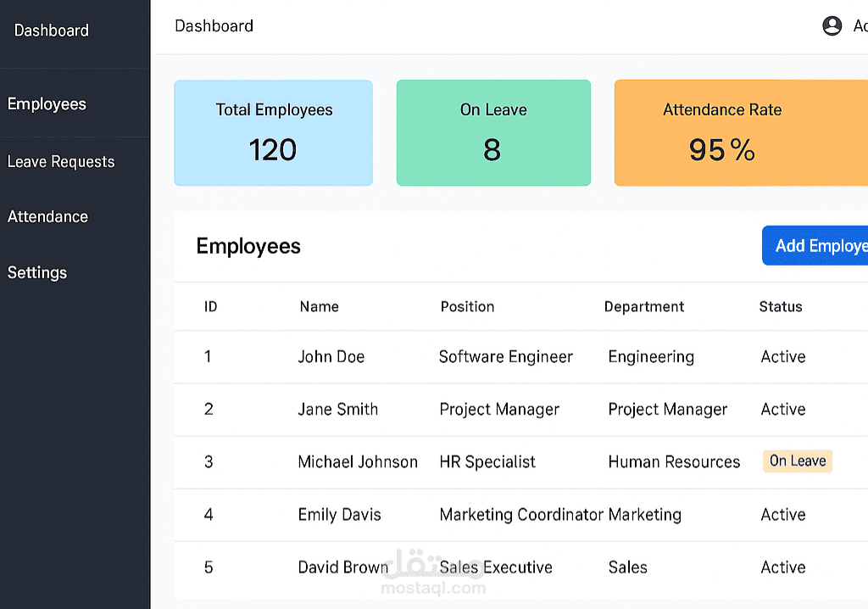Select employee name John Doe
The width and height of the screenshot is (868, 609).
click(x=331, y=357)
